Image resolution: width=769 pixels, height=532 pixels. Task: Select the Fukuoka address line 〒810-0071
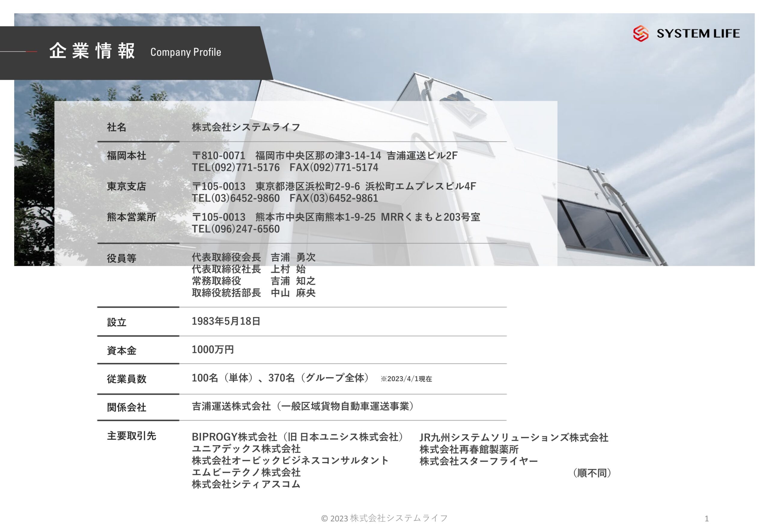pos(324,155)
